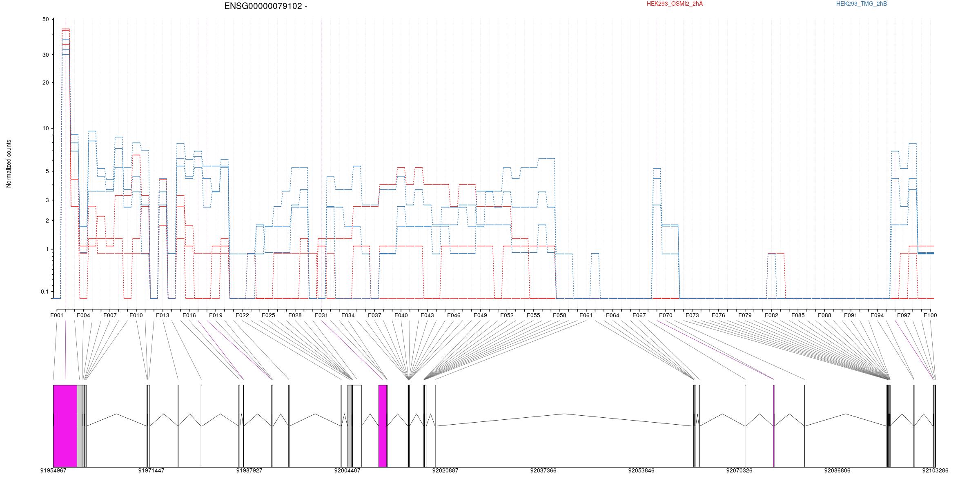Select exon bin label E052
This screenshot has height=490, width=980.
click(x=507, y=315)
